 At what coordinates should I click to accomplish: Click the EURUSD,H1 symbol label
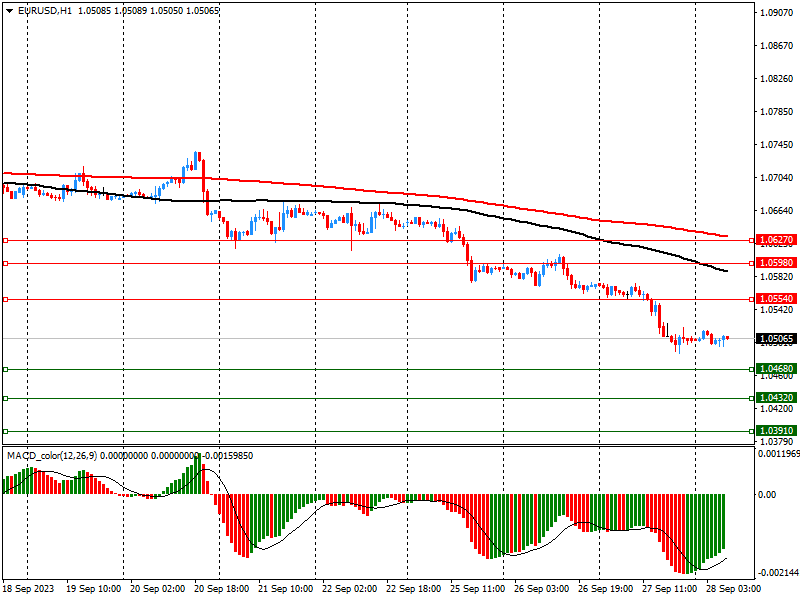point(45,10)
